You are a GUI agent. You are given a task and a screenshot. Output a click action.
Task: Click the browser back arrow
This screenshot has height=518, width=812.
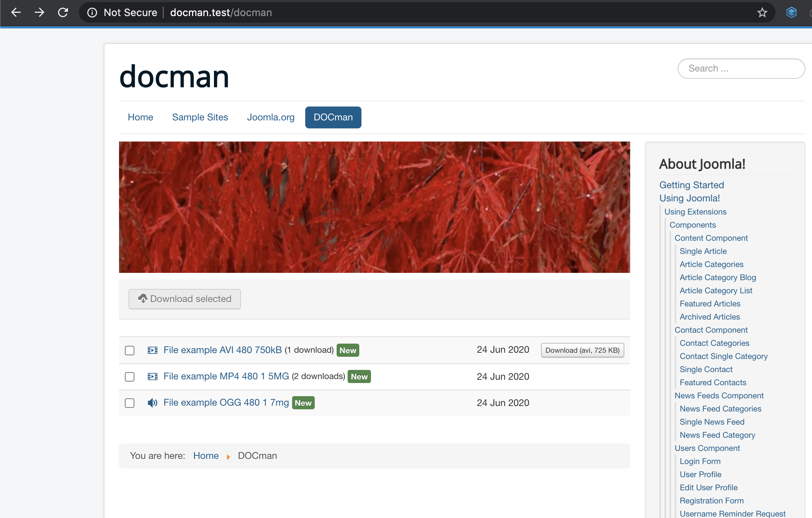[16, 12]
